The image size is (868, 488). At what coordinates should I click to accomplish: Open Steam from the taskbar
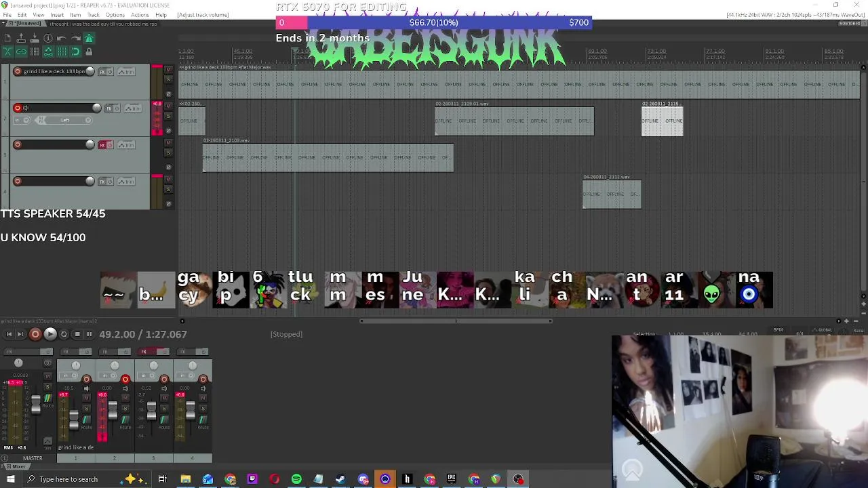point(340,479)
